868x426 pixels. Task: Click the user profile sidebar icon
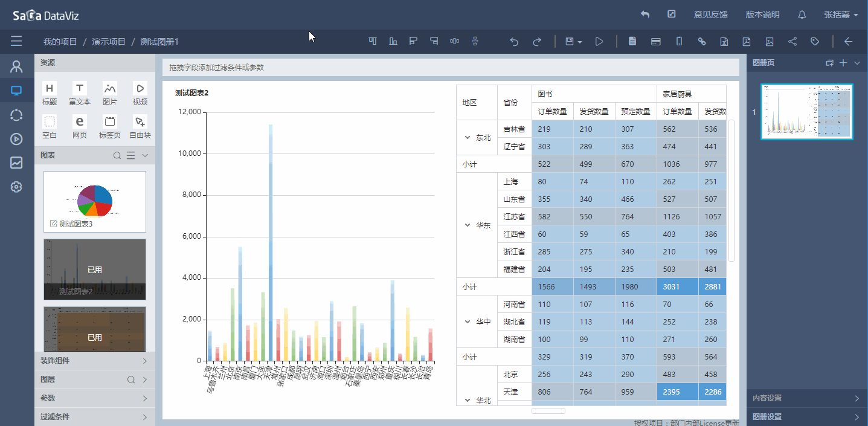click(16, 66)
